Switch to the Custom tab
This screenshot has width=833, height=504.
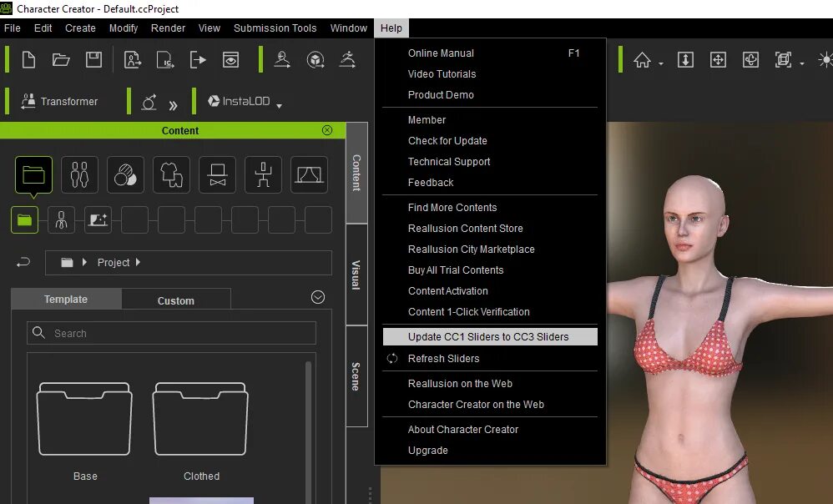(x=176, y=300)
